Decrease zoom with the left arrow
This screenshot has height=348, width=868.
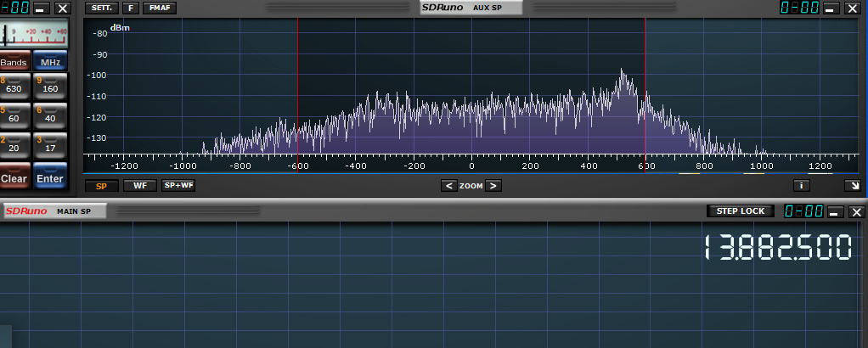pos(448,185)
